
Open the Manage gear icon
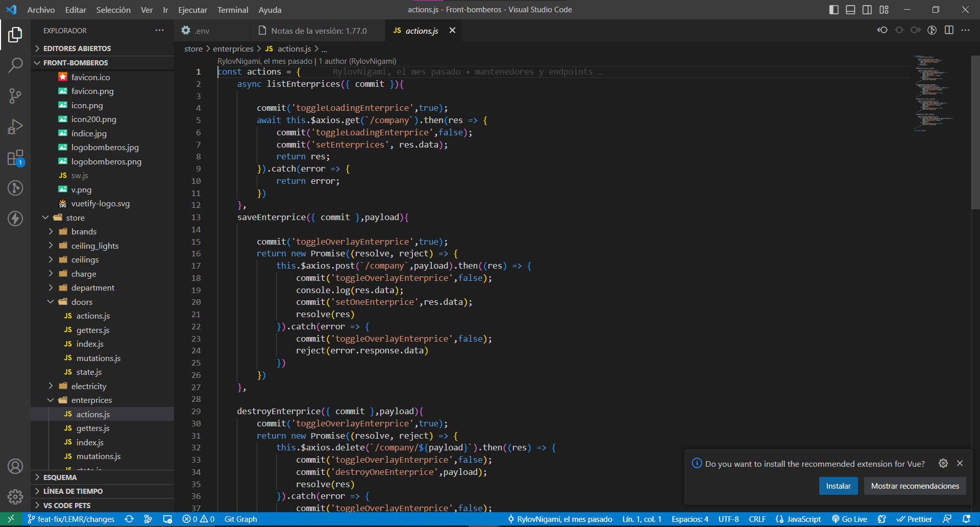pos(15,496)
